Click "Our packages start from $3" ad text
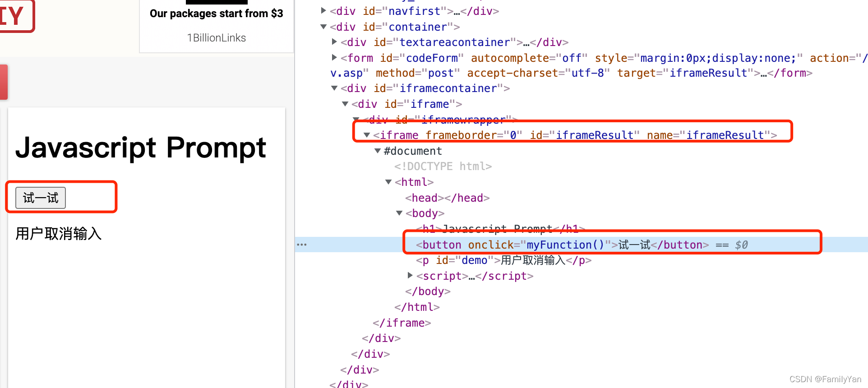 pos(217,14)
